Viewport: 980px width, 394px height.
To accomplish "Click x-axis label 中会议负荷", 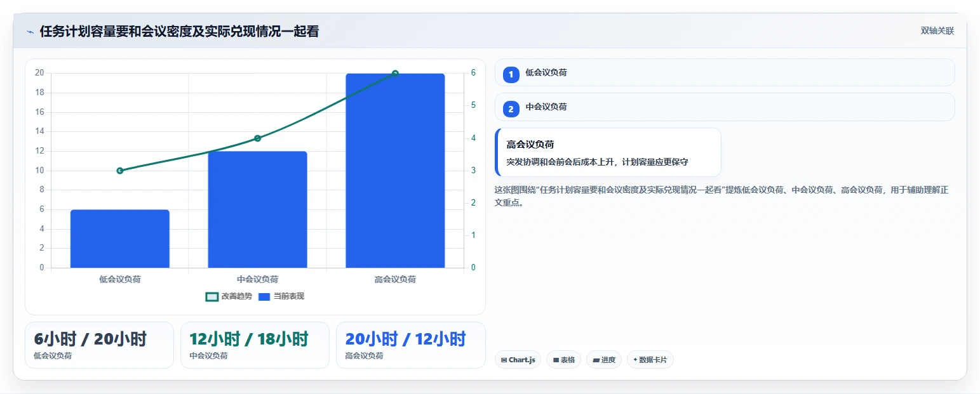I will point(258,279).
